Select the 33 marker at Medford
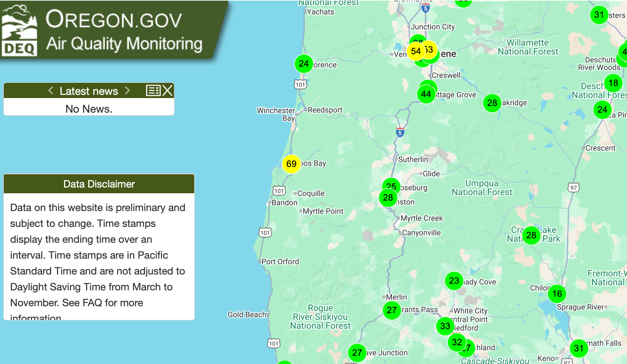627x364 pixels. [x=445, y=326]
